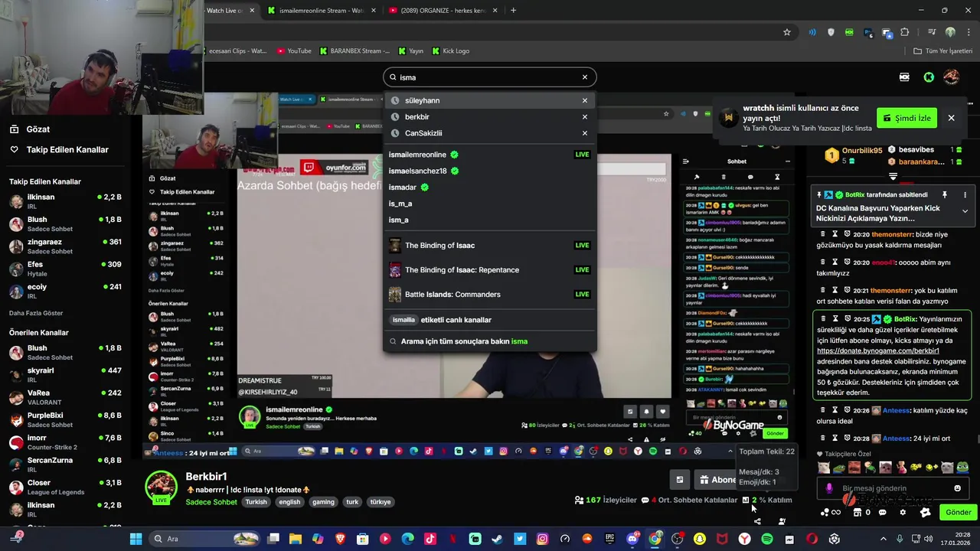Open theater mode icon beside Abone button
The width and height of the screenshot is (980, 551).
679,480
